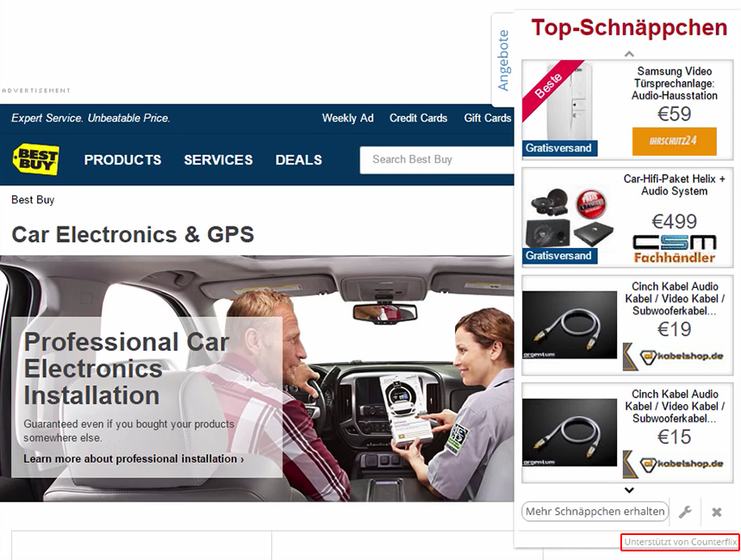Click the Unterstützt von Counterflix link

681,543
